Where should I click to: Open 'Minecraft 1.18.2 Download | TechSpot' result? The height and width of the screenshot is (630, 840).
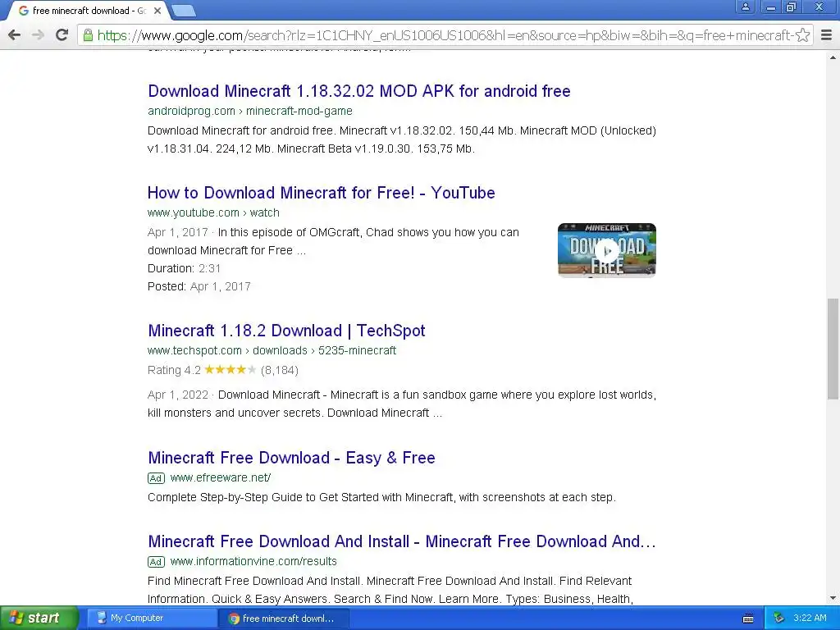(x=286, y=331)
